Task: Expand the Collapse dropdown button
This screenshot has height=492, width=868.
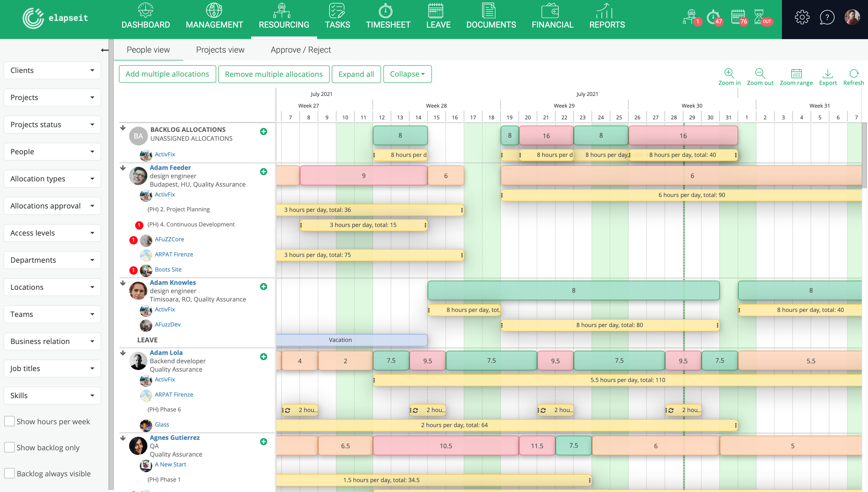Action: pos(407,74)
